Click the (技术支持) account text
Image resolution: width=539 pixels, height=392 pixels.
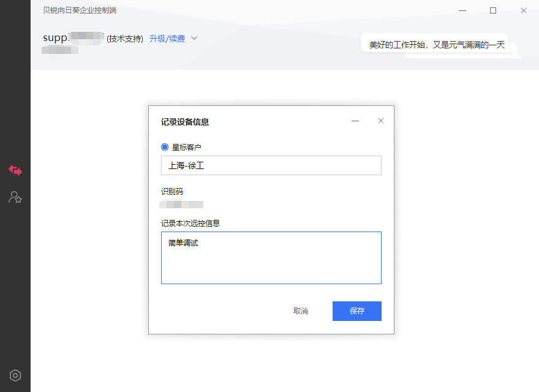pos(125,39)
